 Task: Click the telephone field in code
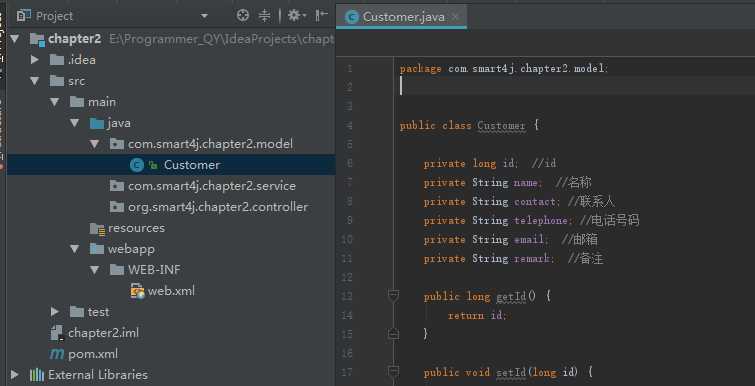tap(541, 220)
